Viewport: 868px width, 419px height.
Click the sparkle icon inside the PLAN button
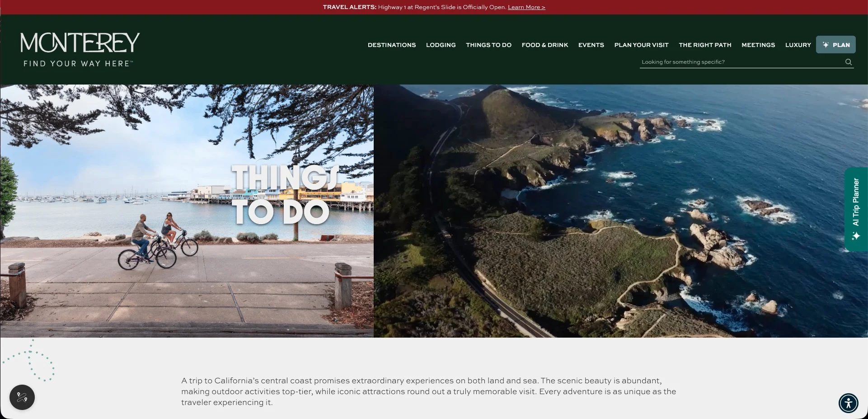(x=826, y=44)
